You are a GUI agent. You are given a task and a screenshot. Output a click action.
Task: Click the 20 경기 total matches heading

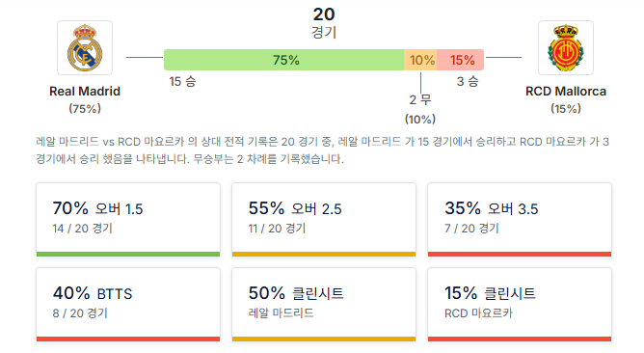(x=324, y=22)
